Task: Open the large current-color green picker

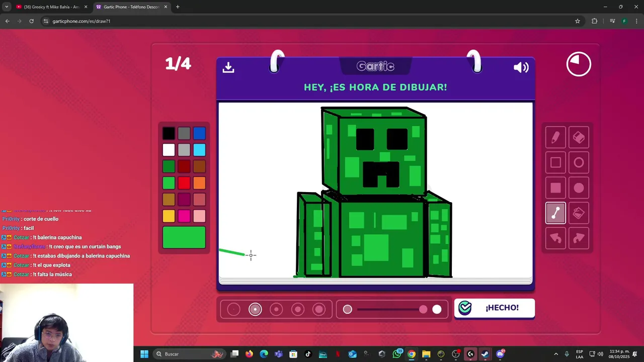Action: [x=184, y=237]
